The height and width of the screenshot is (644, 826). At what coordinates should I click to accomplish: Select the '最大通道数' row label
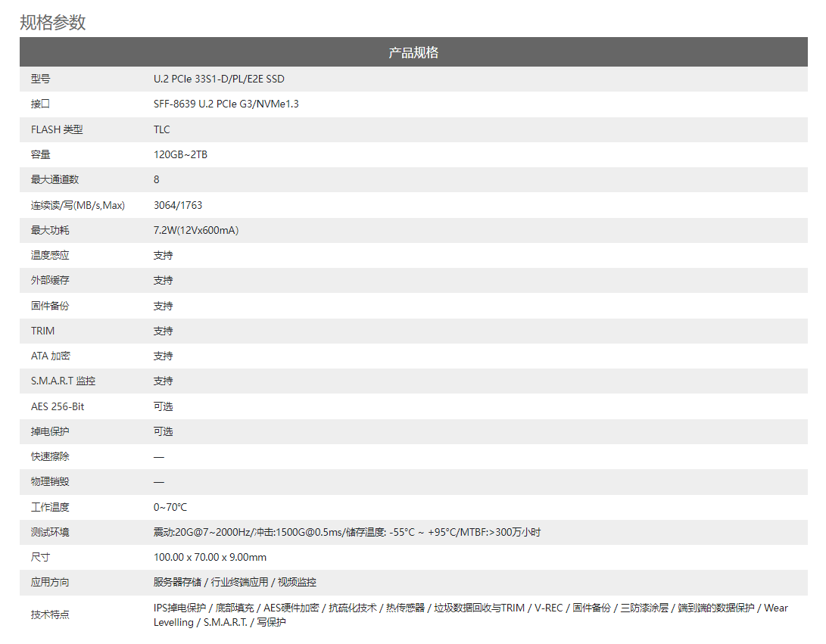point(55,179)
